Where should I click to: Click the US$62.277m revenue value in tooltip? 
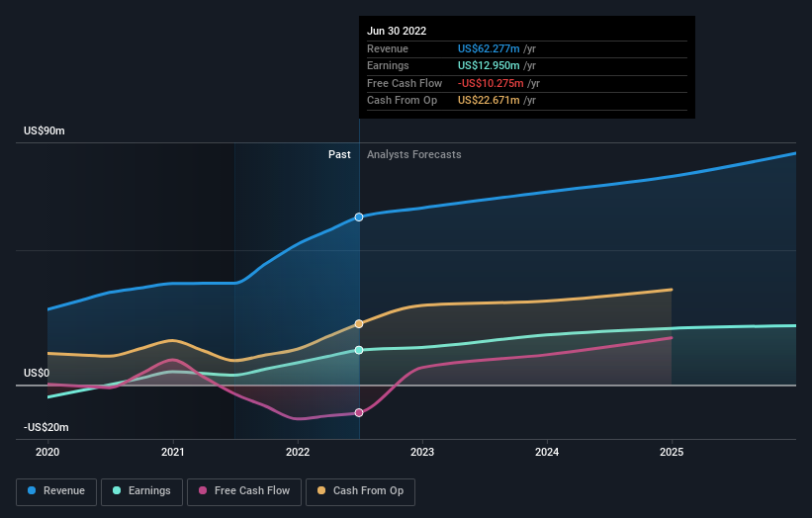(489, 48)
